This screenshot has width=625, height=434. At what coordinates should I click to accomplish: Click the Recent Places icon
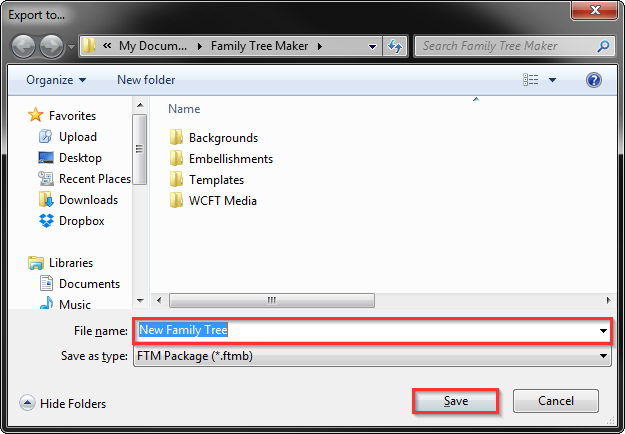coord(46,178)
